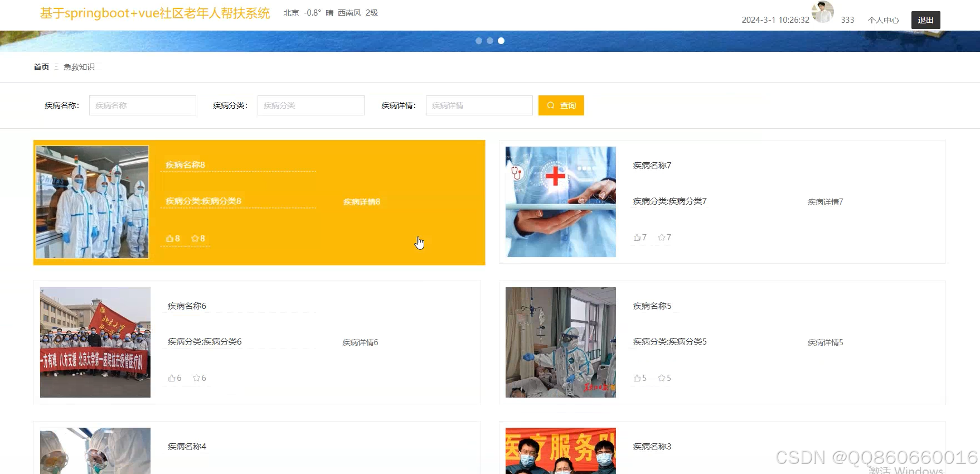Click the title text 疾病名称3

click(x=652, y=447)
